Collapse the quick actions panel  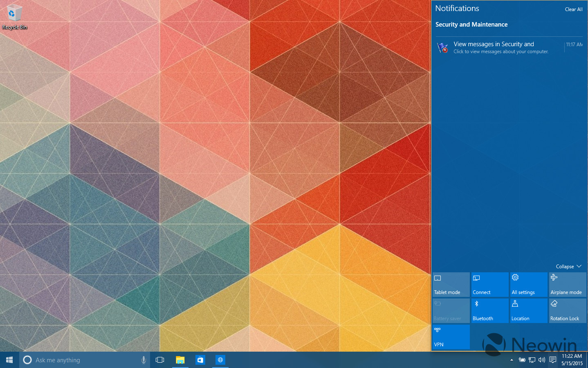(x=568, y=266)
